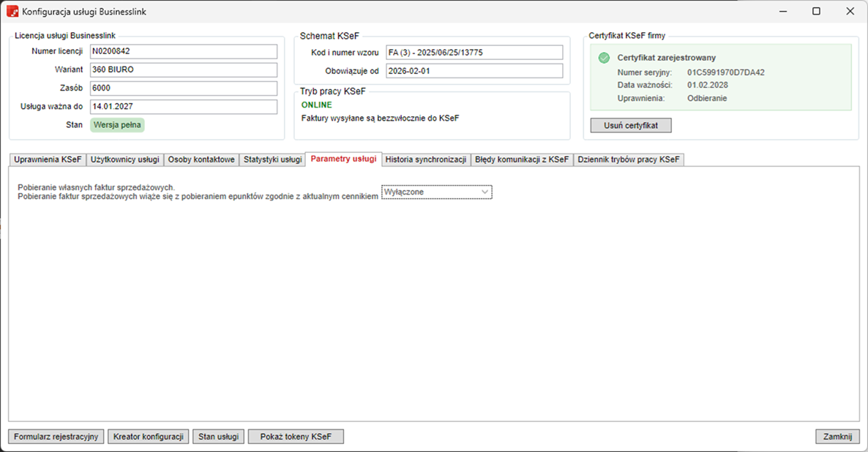
Task: Go to the Statystyki usługi tab
Action: (x=272, y=159)
